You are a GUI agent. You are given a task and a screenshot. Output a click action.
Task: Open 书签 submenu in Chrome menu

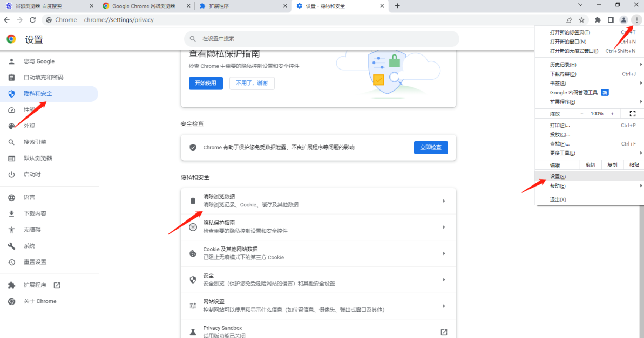(589, 83)
